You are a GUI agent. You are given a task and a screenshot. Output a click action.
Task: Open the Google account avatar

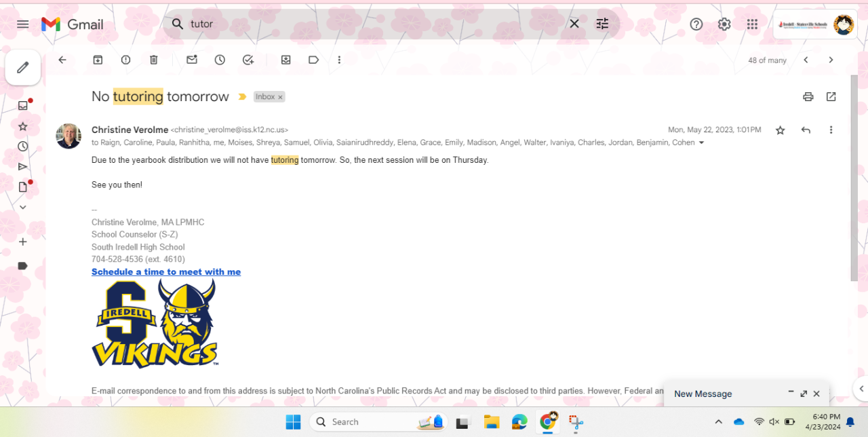point(843,24)
